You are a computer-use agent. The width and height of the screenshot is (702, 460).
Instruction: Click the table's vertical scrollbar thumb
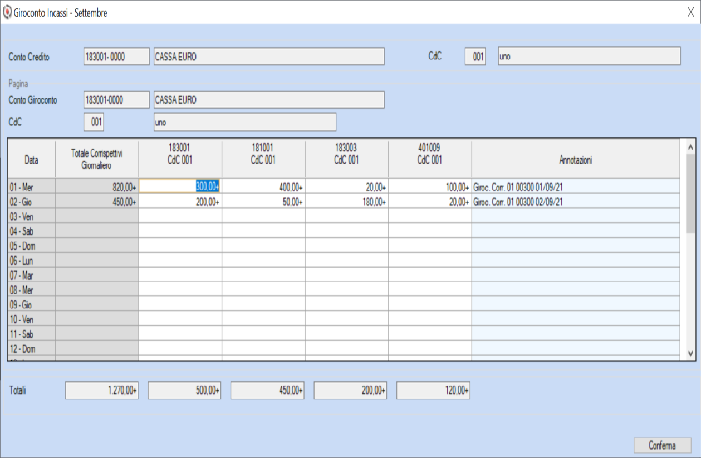click(690, 193)
